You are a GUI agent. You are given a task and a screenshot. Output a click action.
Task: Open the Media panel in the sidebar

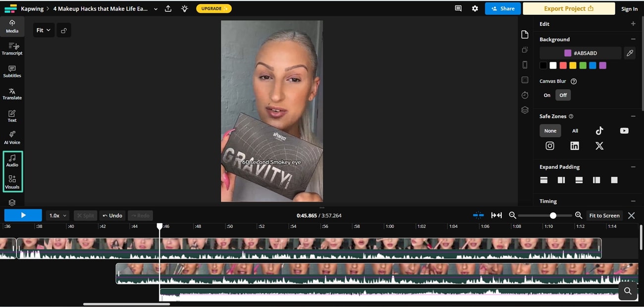tap(12, 26)
